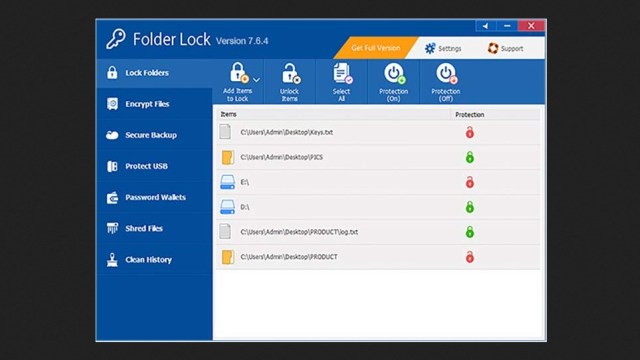Image resolution: width=640 pixels, height=360 pixels.
Task: Toggle protection lock for D:\ drive
Action: point(470,207)
